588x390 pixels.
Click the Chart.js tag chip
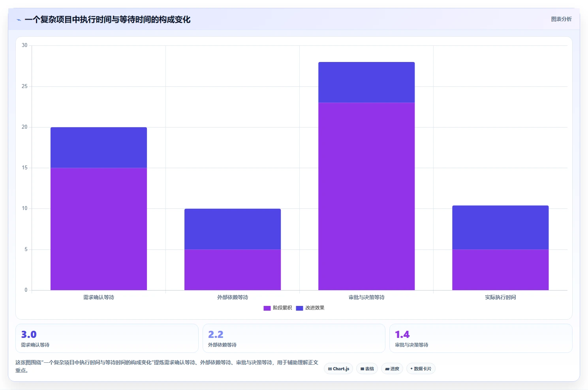(x=338, y=369)
